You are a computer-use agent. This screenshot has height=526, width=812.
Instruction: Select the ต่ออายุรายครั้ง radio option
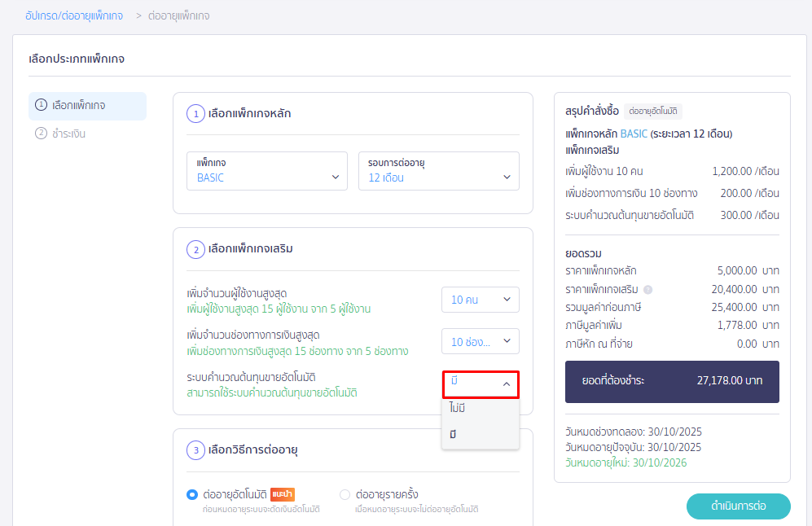pos(345,494)
